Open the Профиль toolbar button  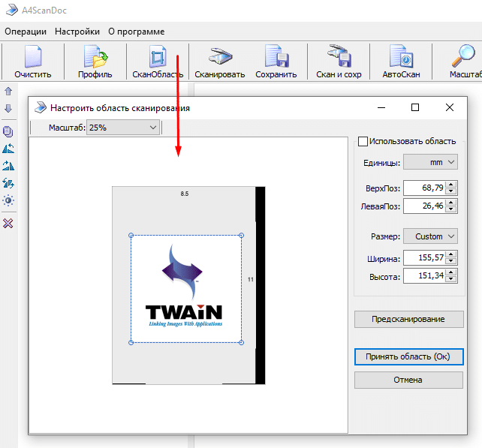coord(95,59)
